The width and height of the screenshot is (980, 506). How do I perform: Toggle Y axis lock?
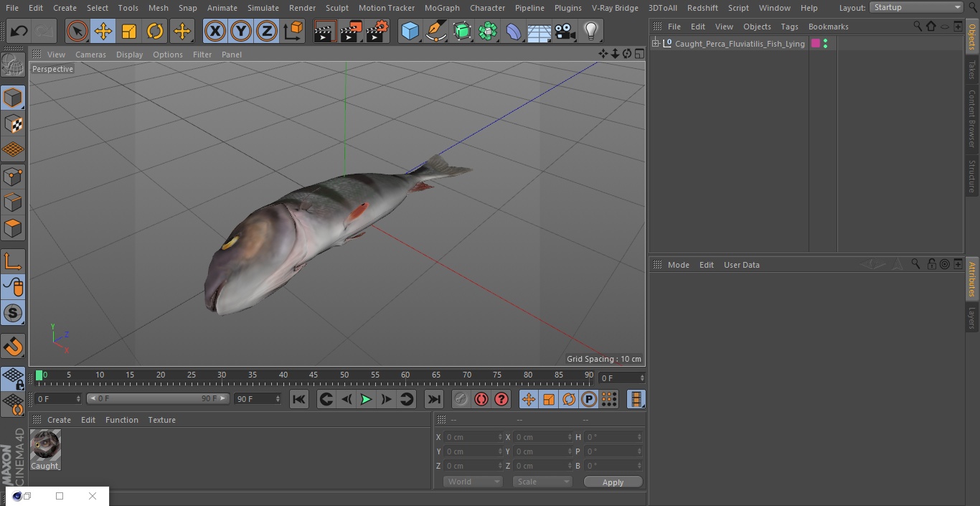241,31
